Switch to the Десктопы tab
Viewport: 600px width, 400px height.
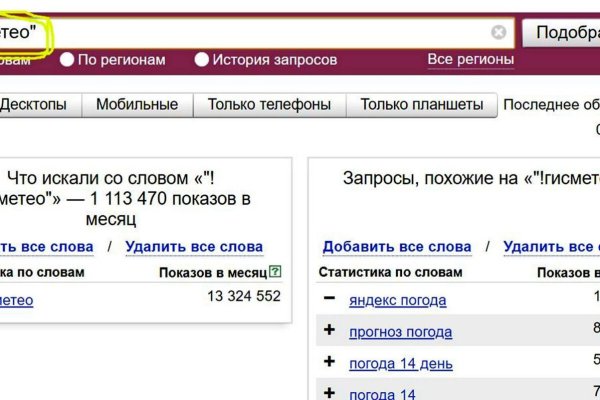coord(33,104)
